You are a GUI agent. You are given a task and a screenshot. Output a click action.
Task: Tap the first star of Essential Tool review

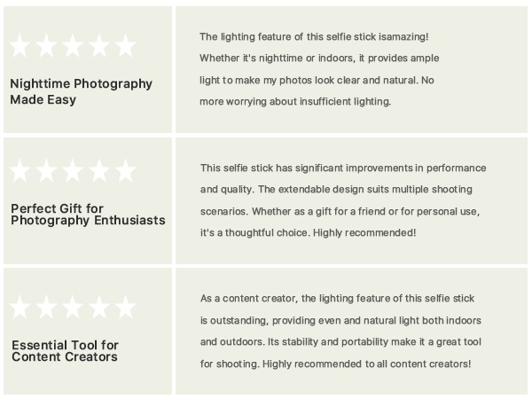click(20, 308)
